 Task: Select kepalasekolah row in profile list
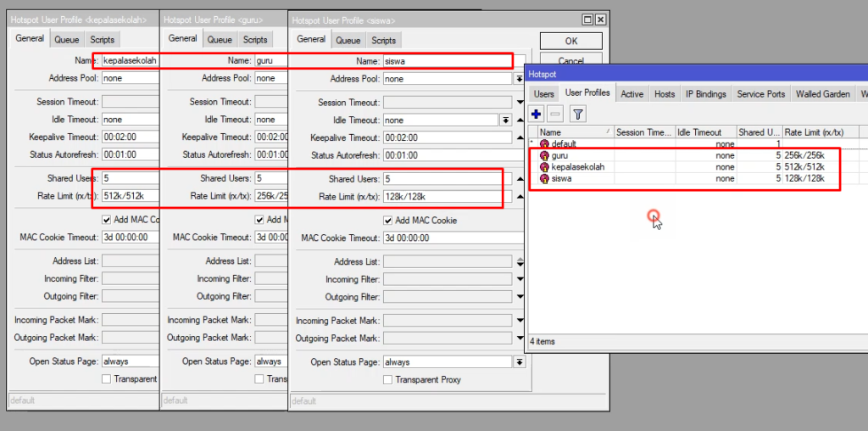[x=698, y=167]
